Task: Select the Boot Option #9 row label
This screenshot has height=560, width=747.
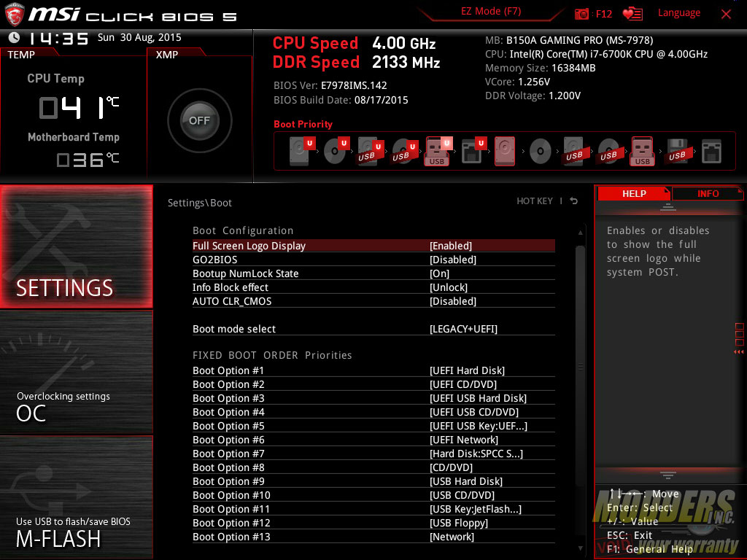Action: click(x=228, y=481)
